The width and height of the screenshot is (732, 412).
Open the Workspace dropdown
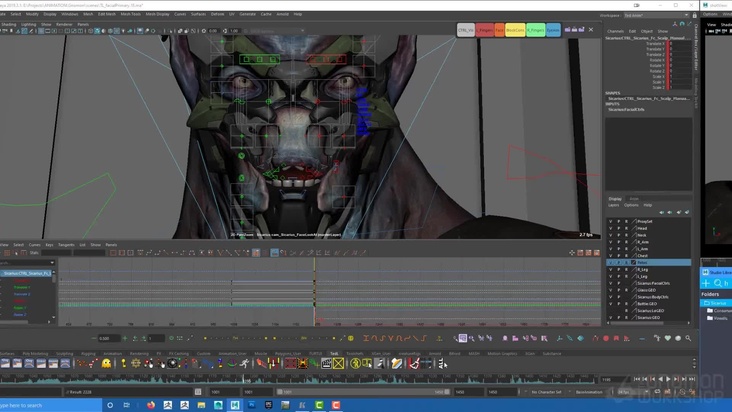click(656, 15)
